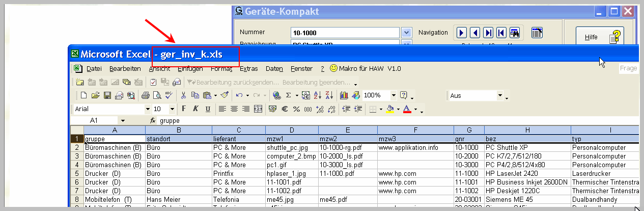Click the formula bar showing 'gruppe'
The width and height of the screenshot is (644, 211).
pos(397,120)
